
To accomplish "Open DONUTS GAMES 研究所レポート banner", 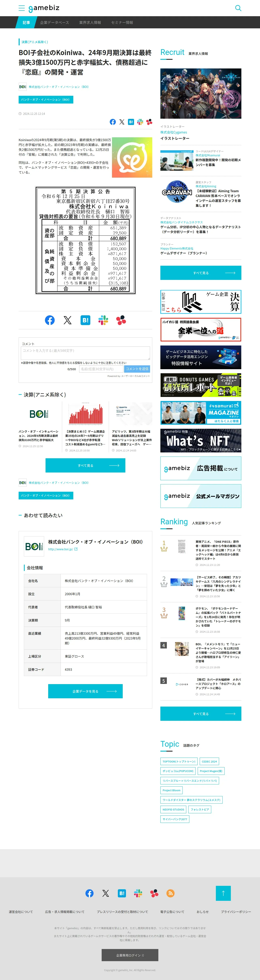I will point(201,385).
